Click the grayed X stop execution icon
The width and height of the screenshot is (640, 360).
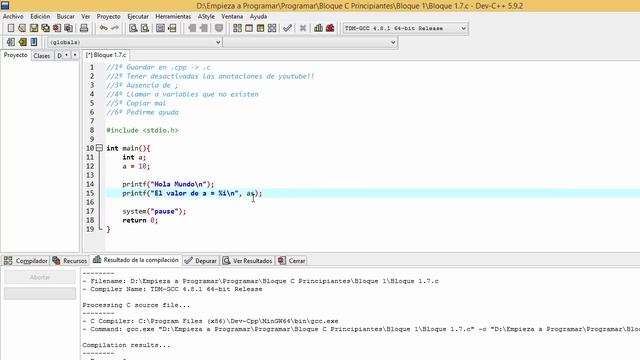pos(302,28)
